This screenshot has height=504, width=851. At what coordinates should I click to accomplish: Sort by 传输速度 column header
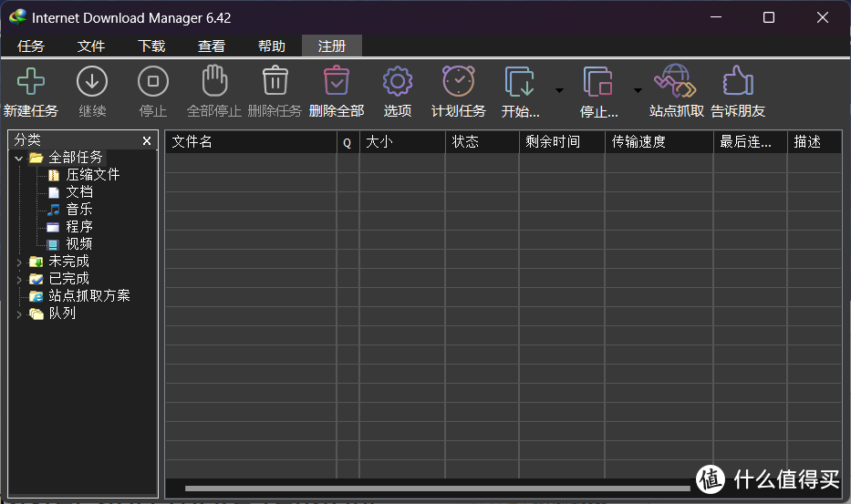[659, 142]
